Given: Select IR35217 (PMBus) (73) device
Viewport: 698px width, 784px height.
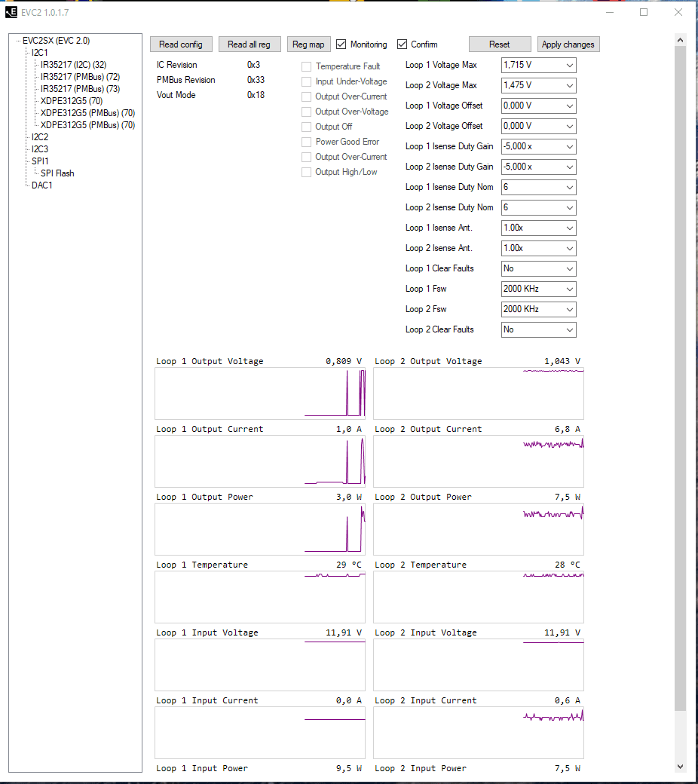Looking at the screenshot, I should [80, 88].
